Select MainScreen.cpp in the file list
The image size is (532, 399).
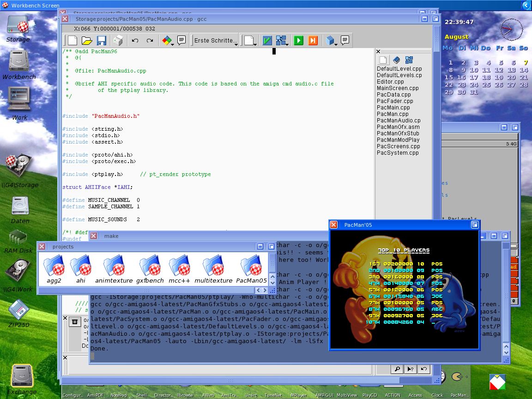coord(398,88)
